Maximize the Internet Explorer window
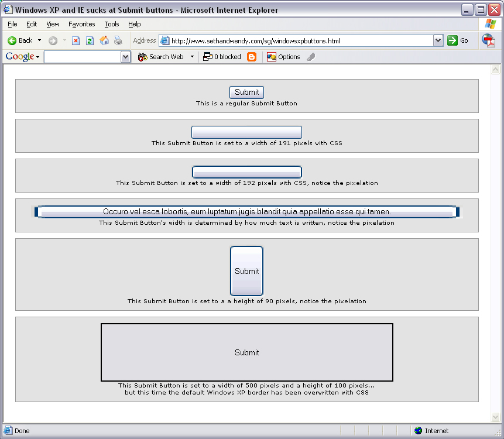The width and height of the screenshot is (504, 439). click(x=481, y=9)
